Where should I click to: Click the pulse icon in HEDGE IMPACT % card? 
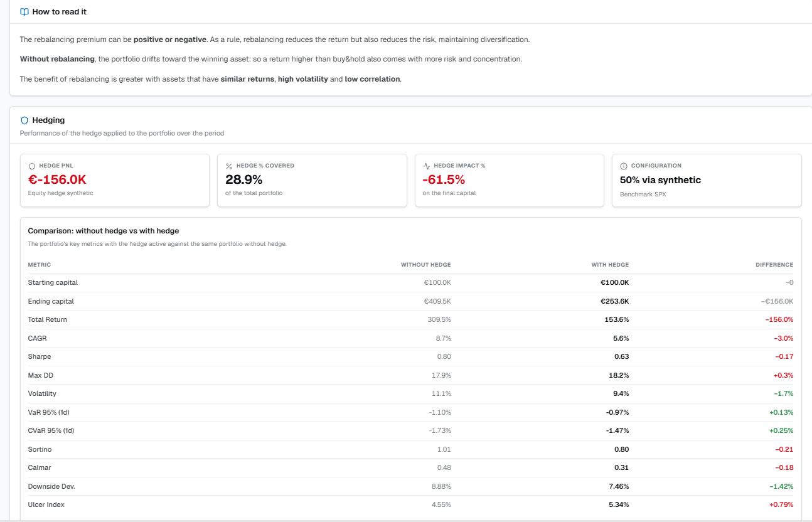pyautogui.click(x=427, y=166)
